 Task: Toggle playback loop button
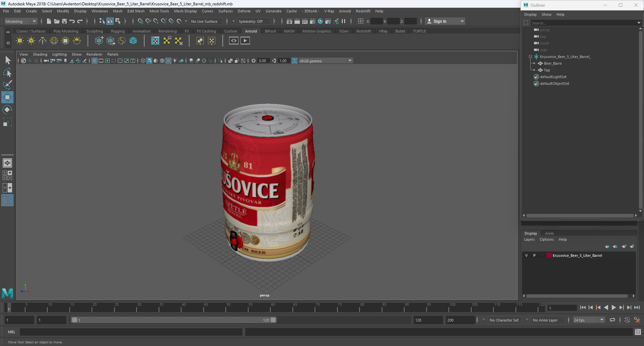[612, 320]
